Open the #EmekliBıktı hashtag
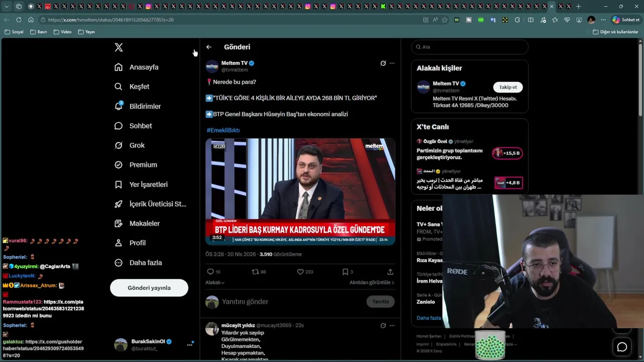The width and height of the screenshot is (644, 362). [x=223, y=130]
